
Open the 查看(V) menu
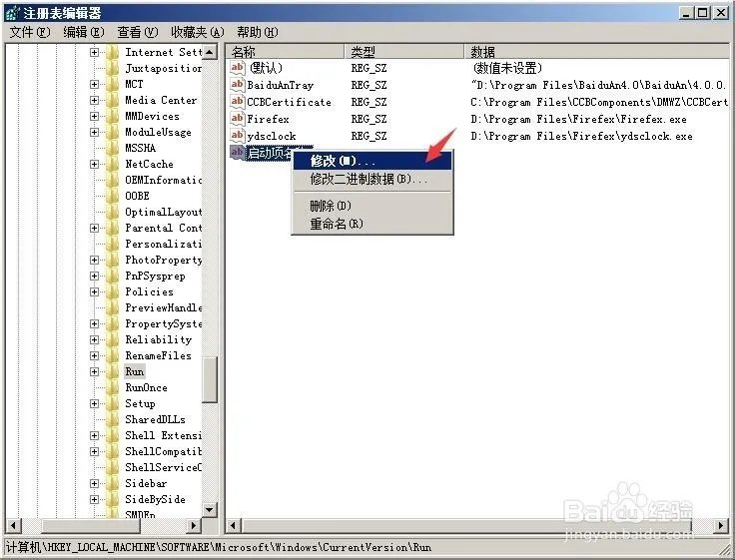[x=138, y=32]
